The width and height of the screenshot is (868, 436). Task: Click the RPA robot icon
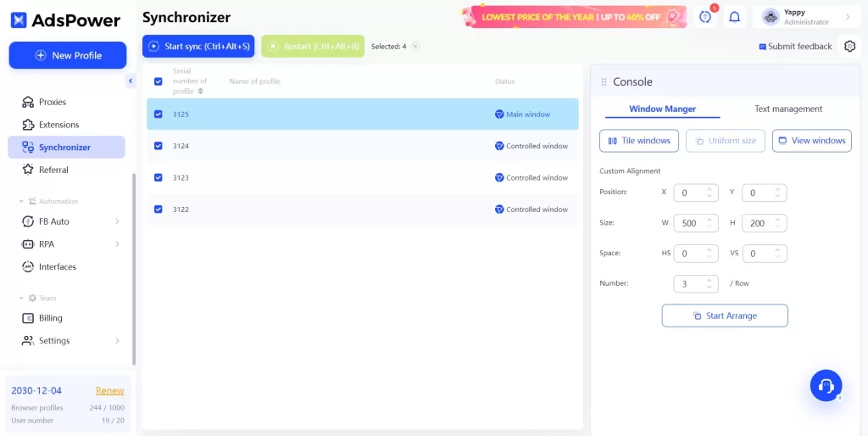click(x=28, y=243)
